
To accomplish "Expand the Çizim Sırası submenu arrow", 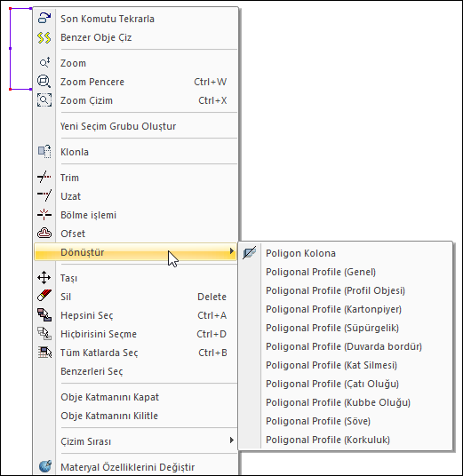I will point(231,440).
